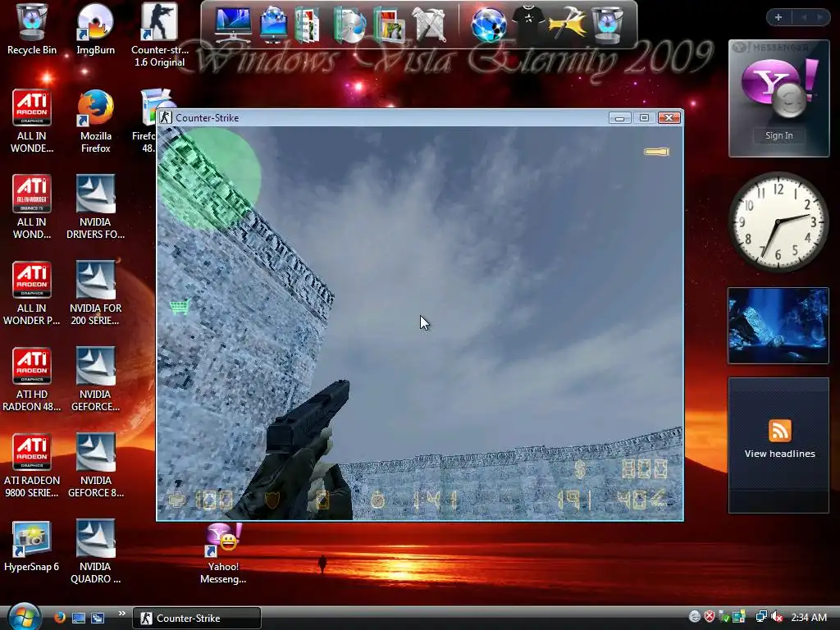
Task: Click the trash bin icon in dock
Action: (606, 24)
